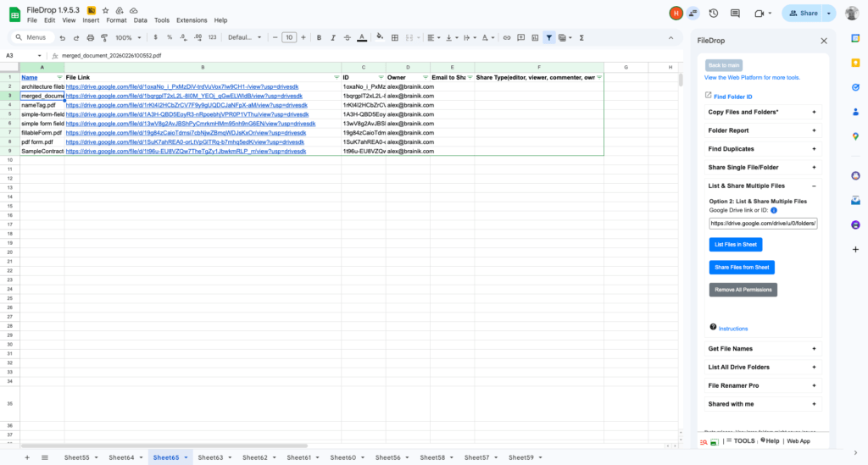Collapse the toolbar with the chevron
The height and width of the screenshot is (465, 868).
pyautogui.click(x=671, y=37)
